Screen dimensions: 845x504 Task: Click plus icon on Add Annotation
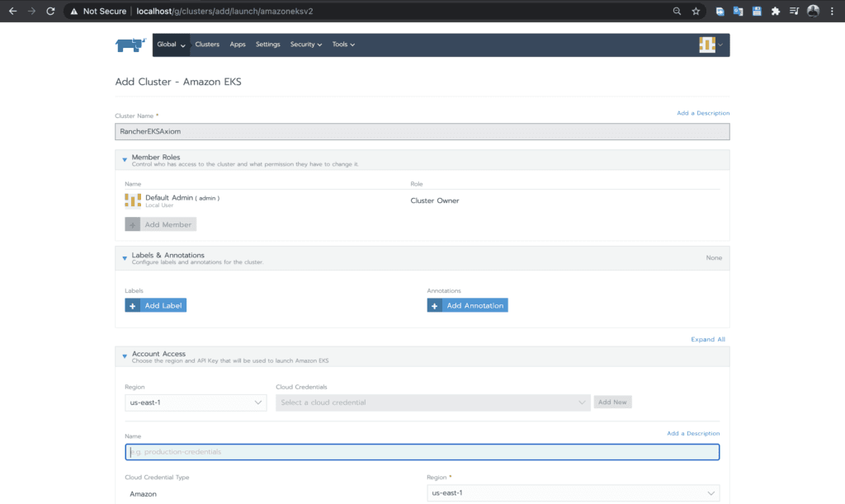click(434, 305)
